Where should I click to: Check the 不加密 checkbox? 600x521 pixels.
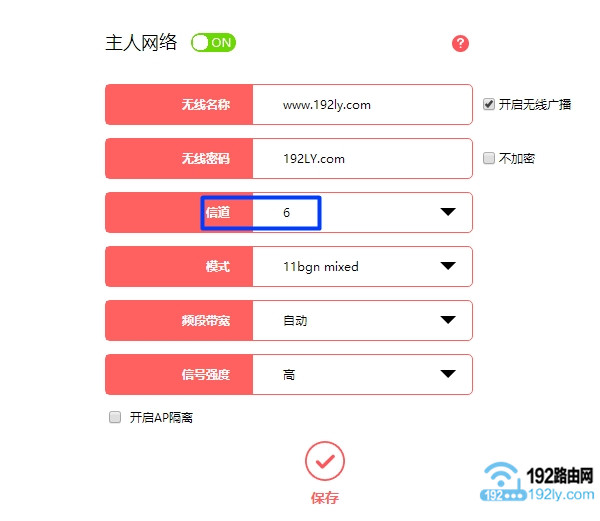coord(488,158)
